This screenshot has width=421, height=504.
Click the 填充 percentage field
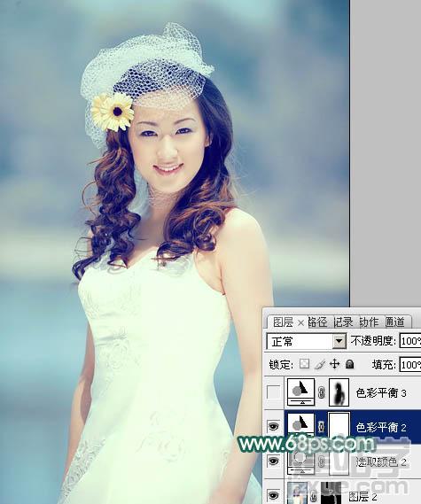coord(410,365)
